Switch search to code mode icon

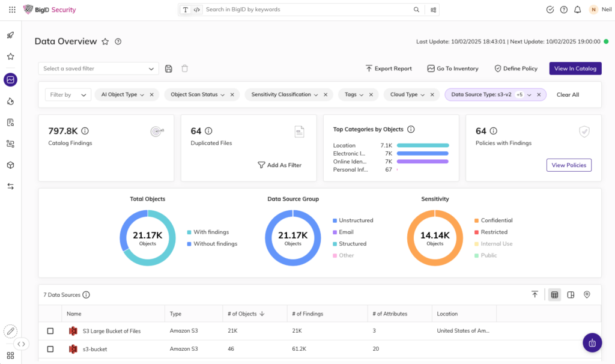coord(197,10)
